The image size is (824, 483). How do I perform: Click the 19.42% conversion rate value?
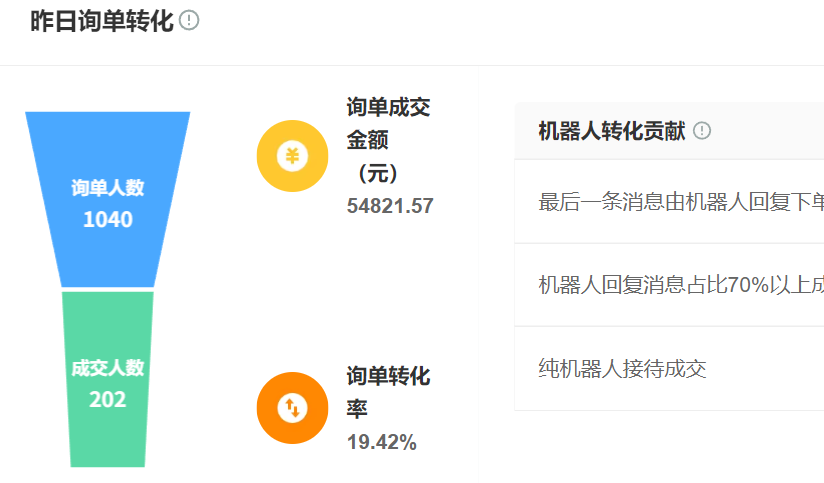tap(382, 442)
